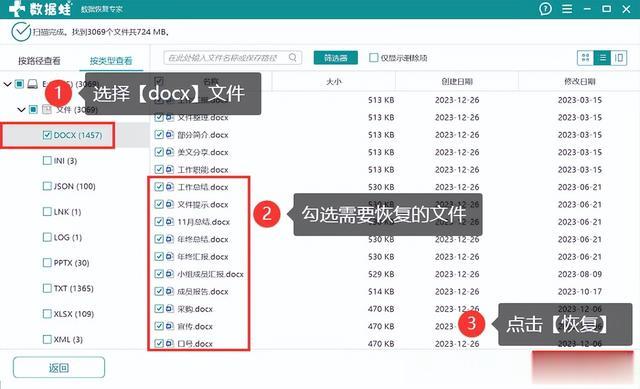Collapse the drive root tree node

coord(7,84)
